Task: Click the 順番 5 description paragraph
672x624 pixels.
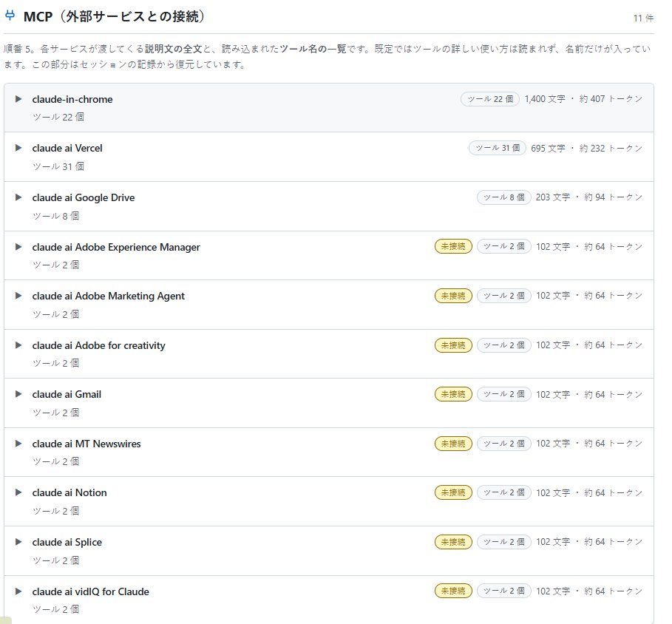Action: (x=327, y=57)
